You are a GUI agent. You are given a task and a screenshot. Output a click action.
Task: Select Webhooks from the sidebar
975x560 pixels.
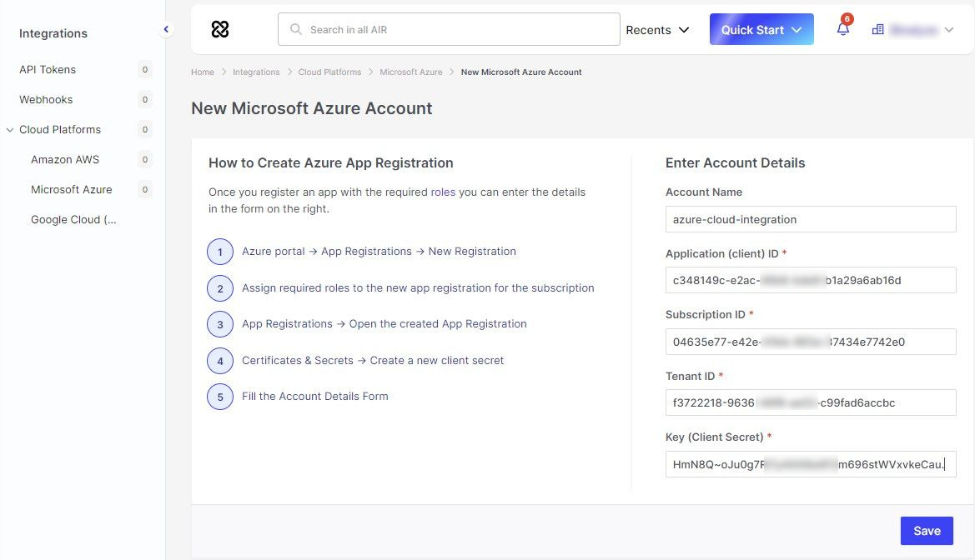[x=46, y=100]
